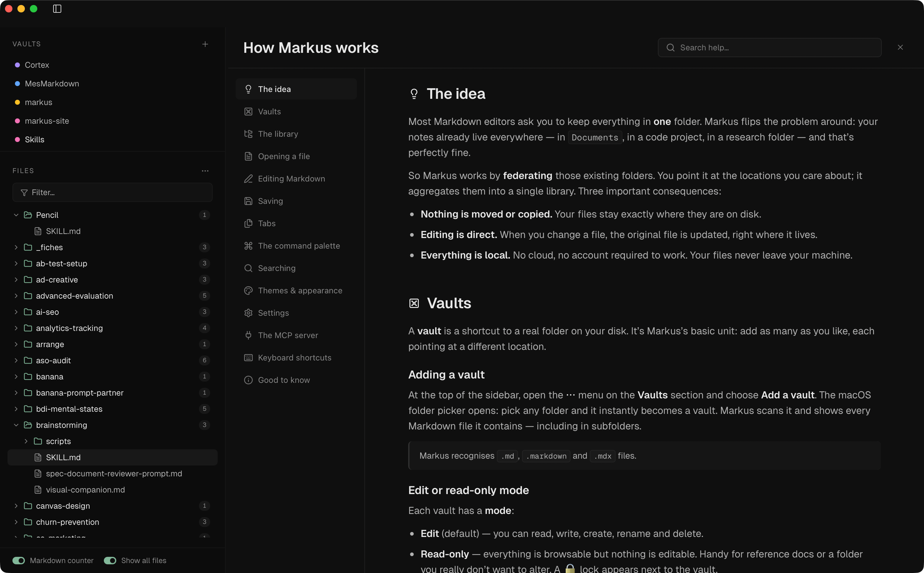Click the scripts folder icon
924x573 pixels.
click(38, 441)
